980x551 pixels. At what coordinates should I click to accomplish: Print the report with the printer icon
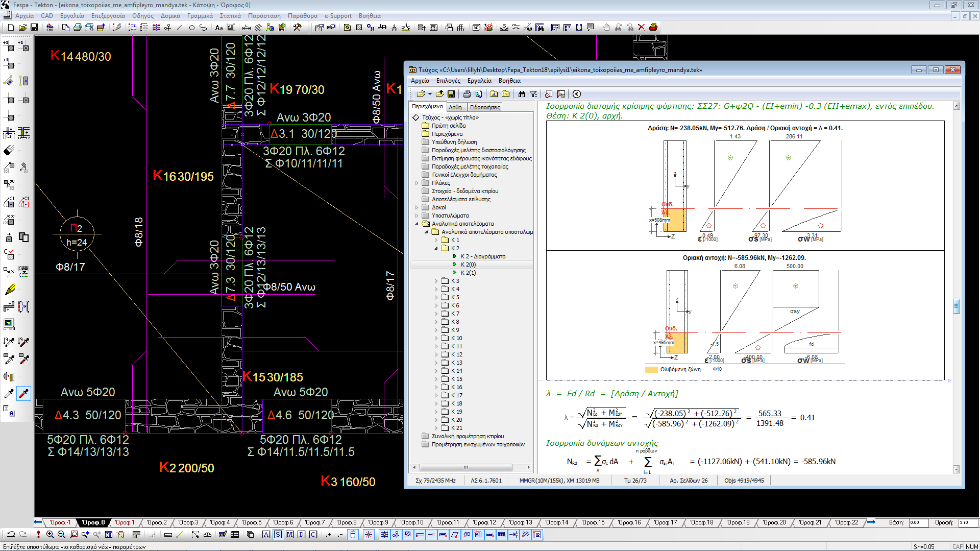[x=467, y=94]
